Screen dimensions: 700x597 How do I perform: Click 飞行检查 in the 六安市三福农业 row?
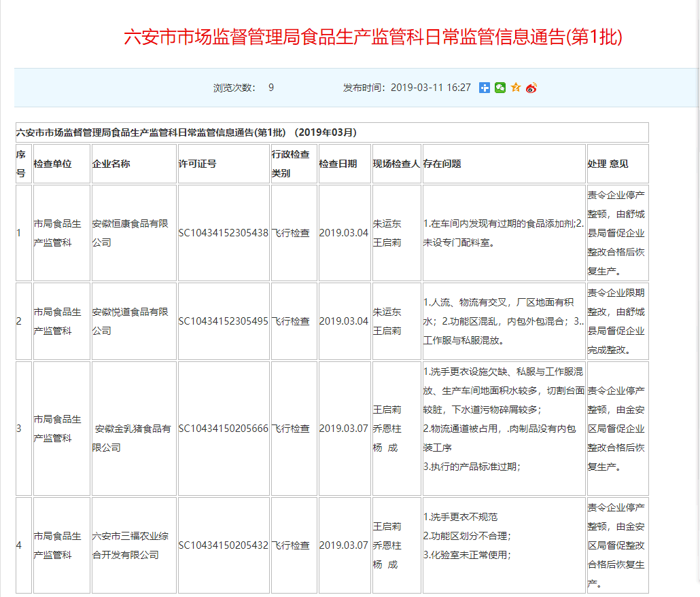291,545
